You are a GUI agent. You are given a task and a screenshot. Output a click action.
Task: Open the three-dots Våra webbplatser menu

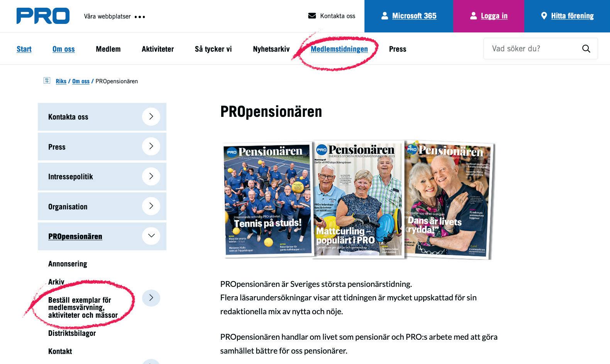pyautogui.click(x=140, y=17)
